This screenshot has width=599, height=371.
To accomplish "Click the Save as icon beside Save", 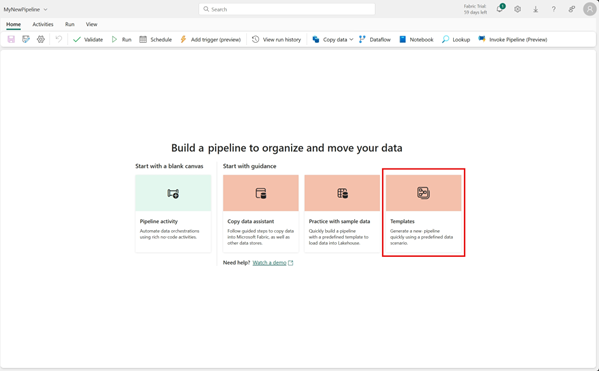I will coord(26,39).
